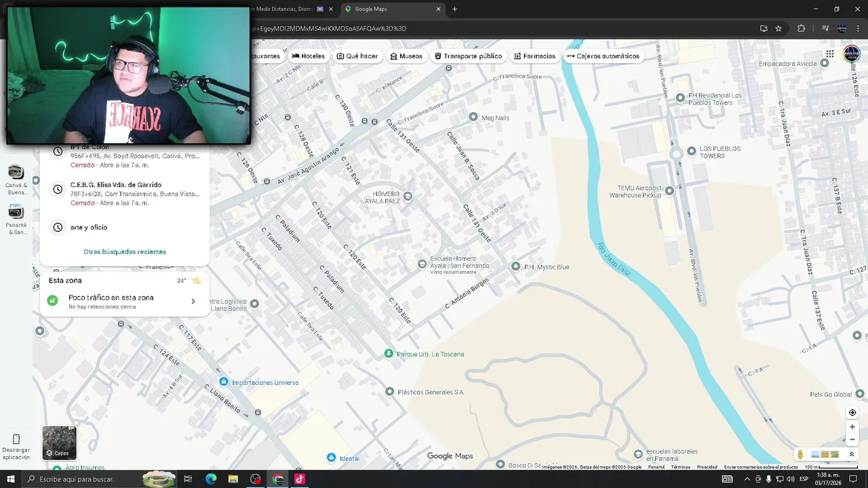Filter map by Qué hacer
The width and height of the screenshot is (868, 488).
point(357,56)
